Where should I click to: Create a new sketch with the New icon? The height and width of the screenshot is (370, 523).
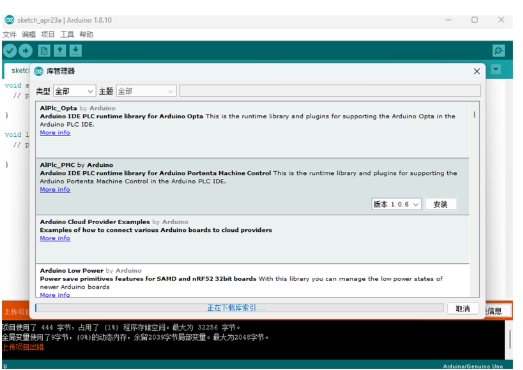pos(44,51)
